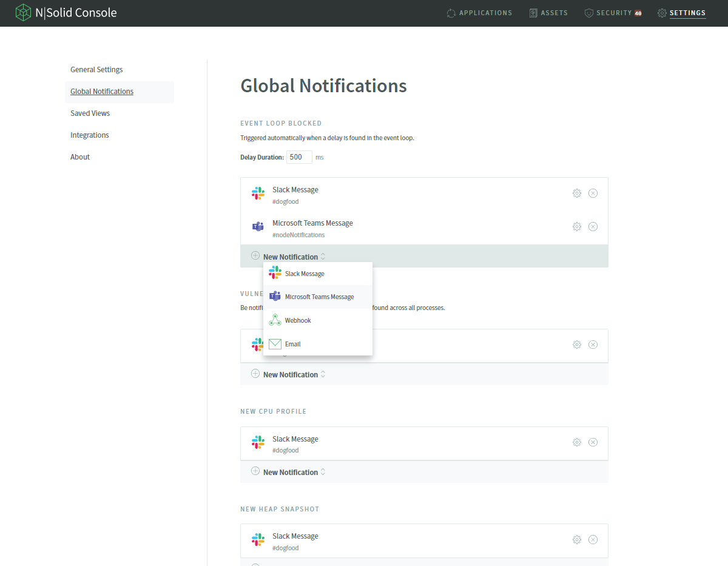Click the Email envelope icon in dropdown

pos(275,344)
